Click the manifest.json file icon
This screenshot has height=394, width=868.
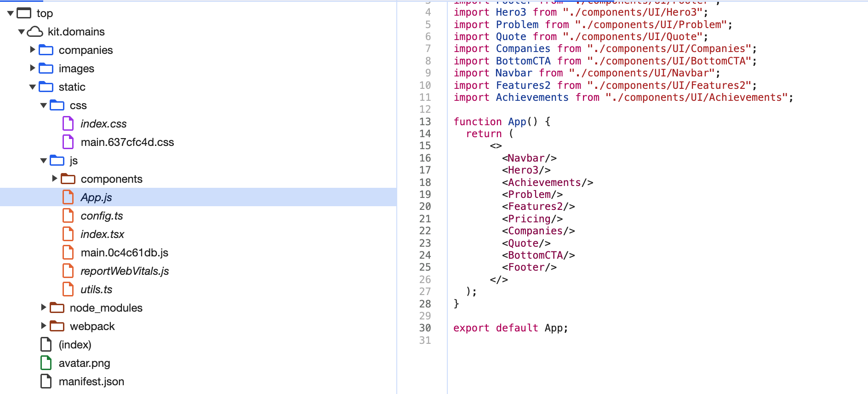point(46,382)
